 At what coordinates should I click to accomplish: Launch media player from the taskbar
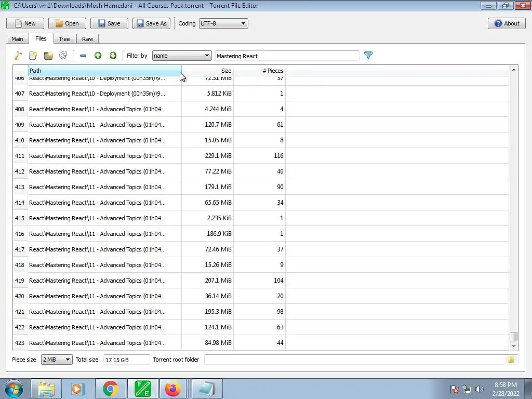coord(78,389)
